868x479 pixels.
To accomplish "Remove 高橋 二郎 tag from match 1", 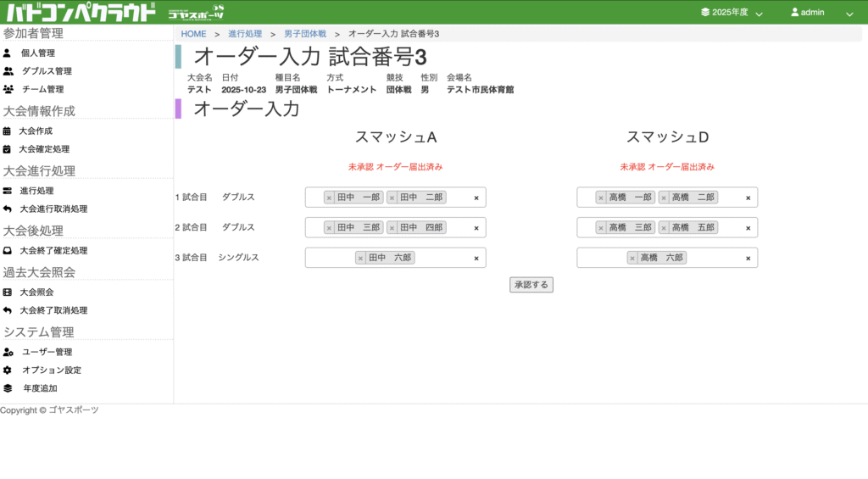I will 665,198.
